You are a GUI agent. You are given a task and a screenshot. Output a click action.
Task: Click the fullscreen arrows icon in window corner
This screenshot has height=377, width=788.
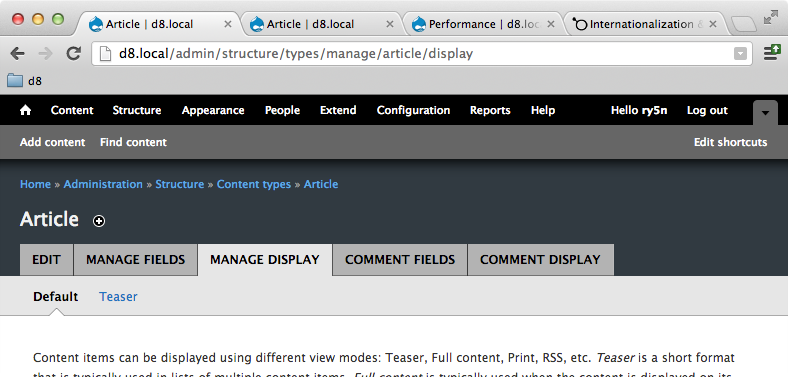tap(770, 18)
